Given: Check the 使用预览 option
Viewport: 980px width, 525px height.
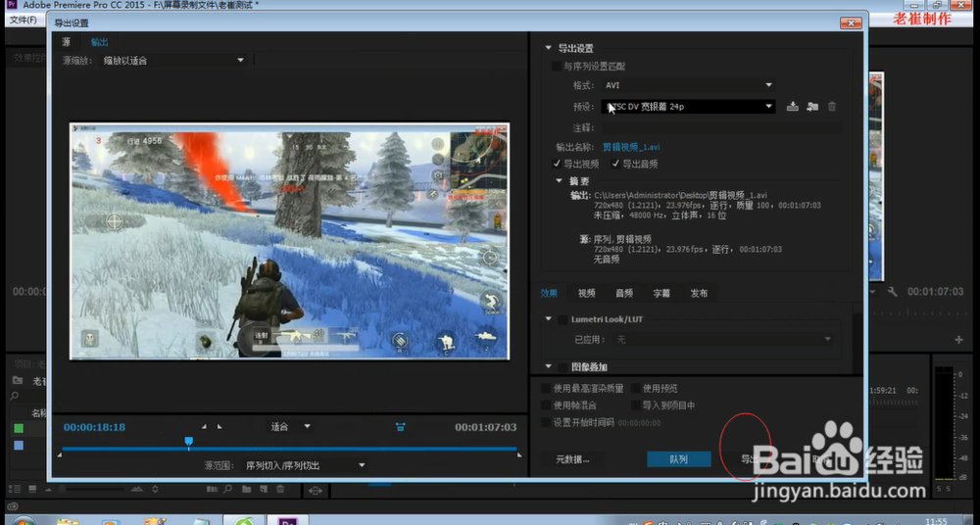Looking at the screenshot, I should pyautogui.click(x=636, y=388).
